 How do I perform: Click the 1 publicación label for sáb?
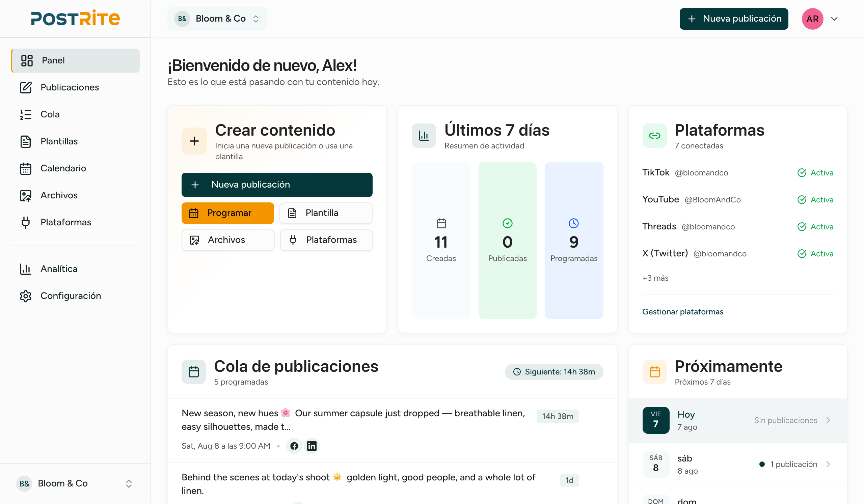pyautogui.click(x=793, y=464)
